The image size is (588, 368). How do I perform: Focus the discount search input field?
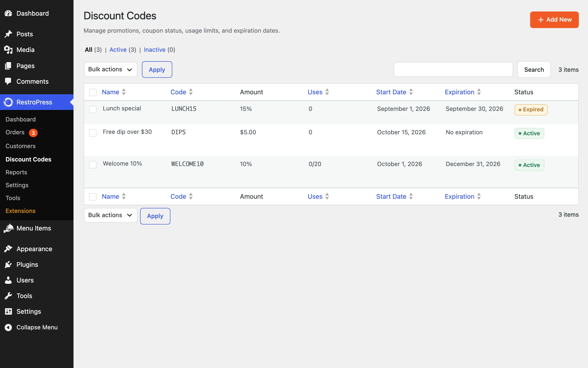[453, 70]
